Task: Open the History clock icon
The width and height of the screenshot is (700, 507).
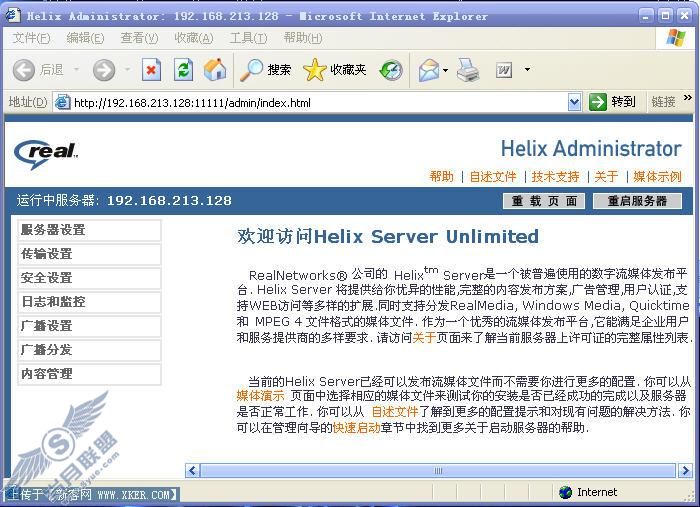Action: point(391,70)
